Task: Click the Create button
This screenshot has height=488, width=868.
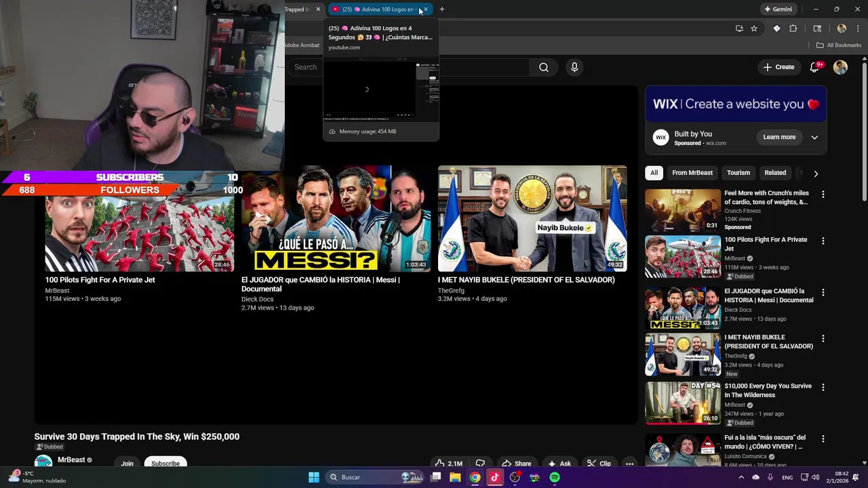Action: click(778, 67)
